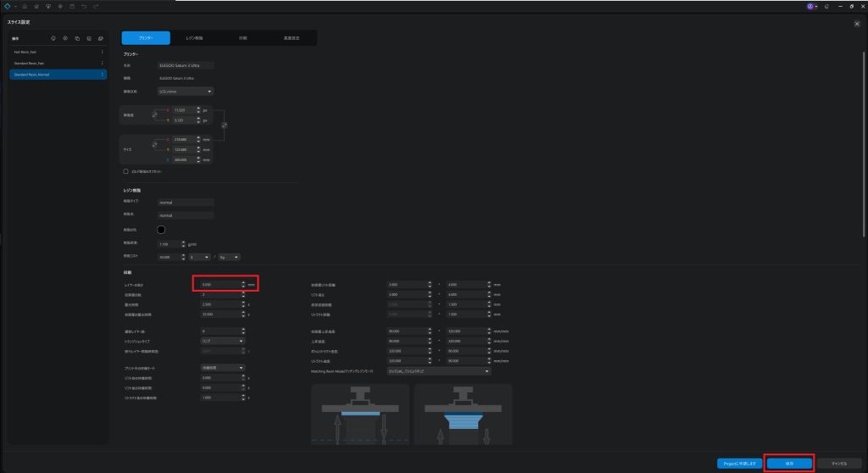The width and height of the screenshot is (868, 473).
Task: Open the three-dot menu for Standard Resin_Normal
Action: (103, 75)
